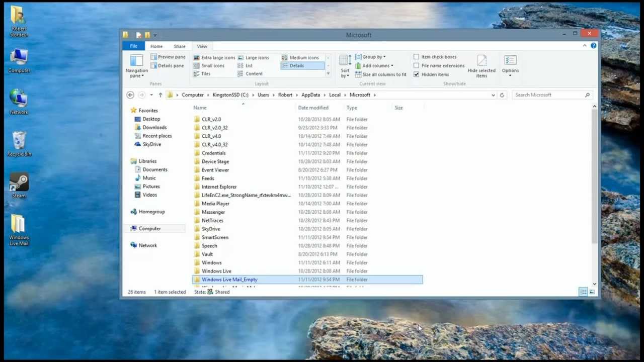
Task: Switch to View ribbon tab
Action: click(x=202, y=46)
